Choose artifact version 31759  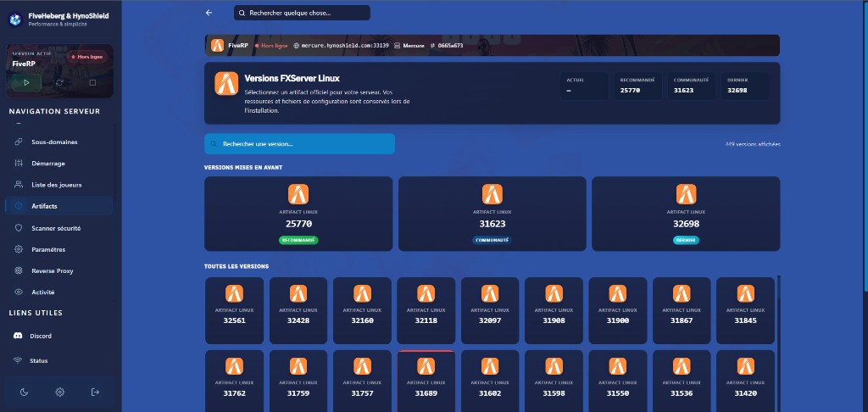click(298, 381)
